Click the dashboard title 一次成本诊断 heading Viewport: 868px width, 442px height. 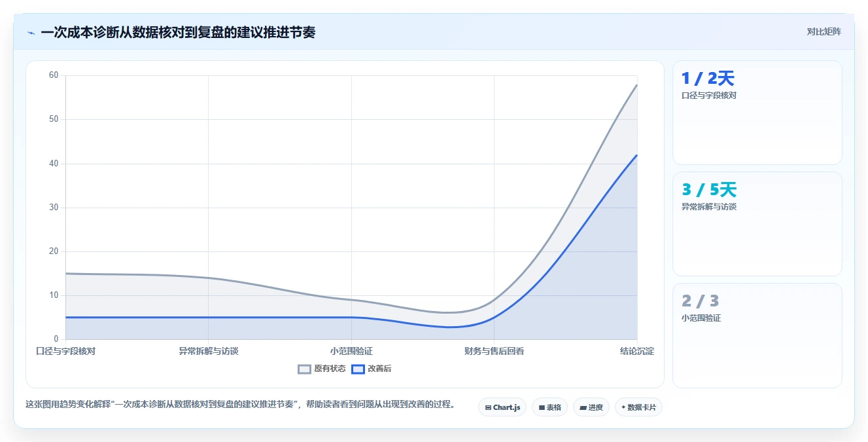178,32
